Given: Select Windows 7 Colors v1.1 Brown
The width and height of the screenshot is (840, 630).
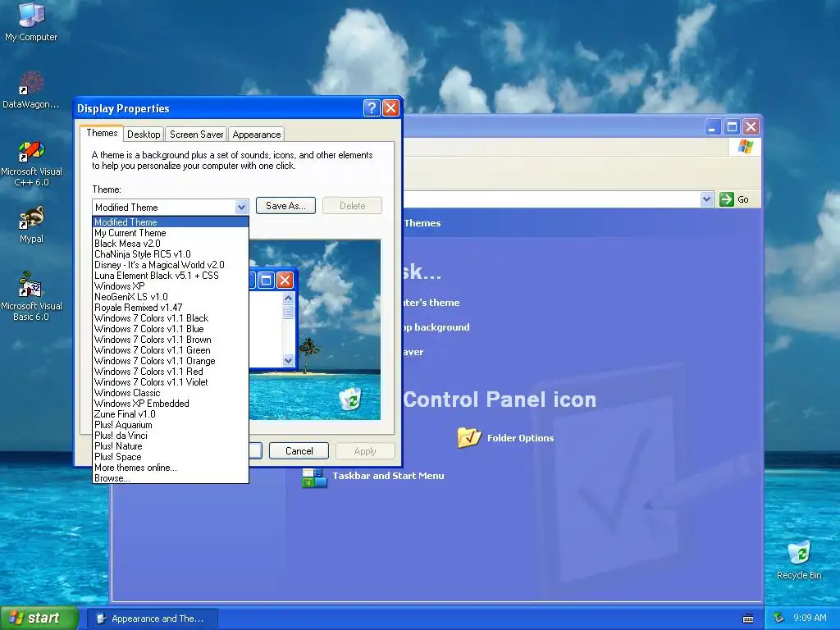Looking at the screenshot, I should click(171, 340).
